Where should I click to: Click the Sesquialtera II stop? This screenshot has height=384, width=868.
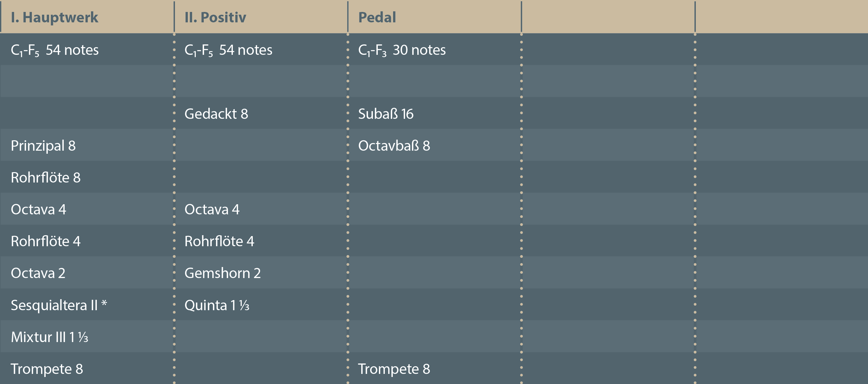click(59, 305)
